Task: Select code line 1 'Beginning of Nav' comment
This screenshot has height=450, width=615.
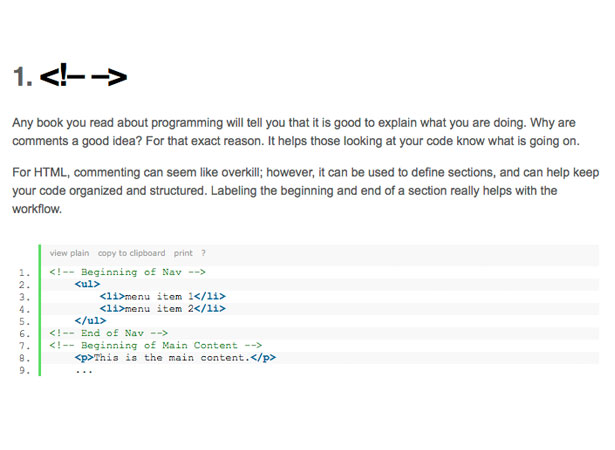Action: tap(127, 272)
